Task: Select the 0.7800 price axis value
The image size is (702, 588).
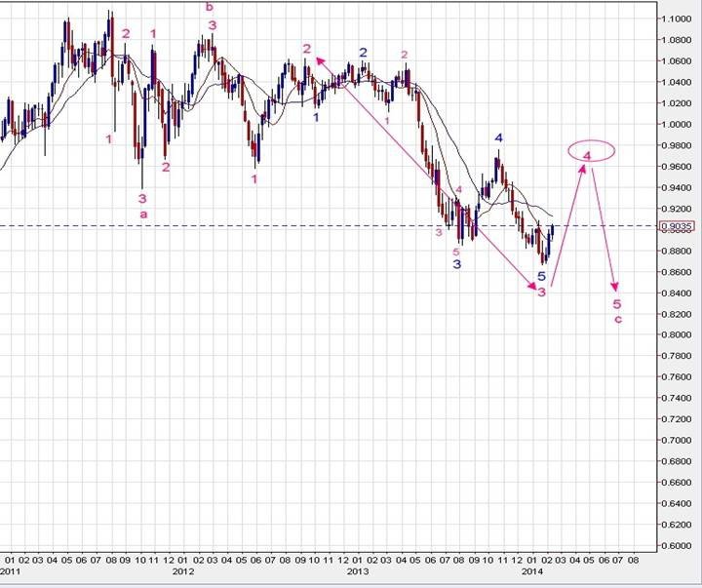Action: pyautogui.click(x=677, y=356)
